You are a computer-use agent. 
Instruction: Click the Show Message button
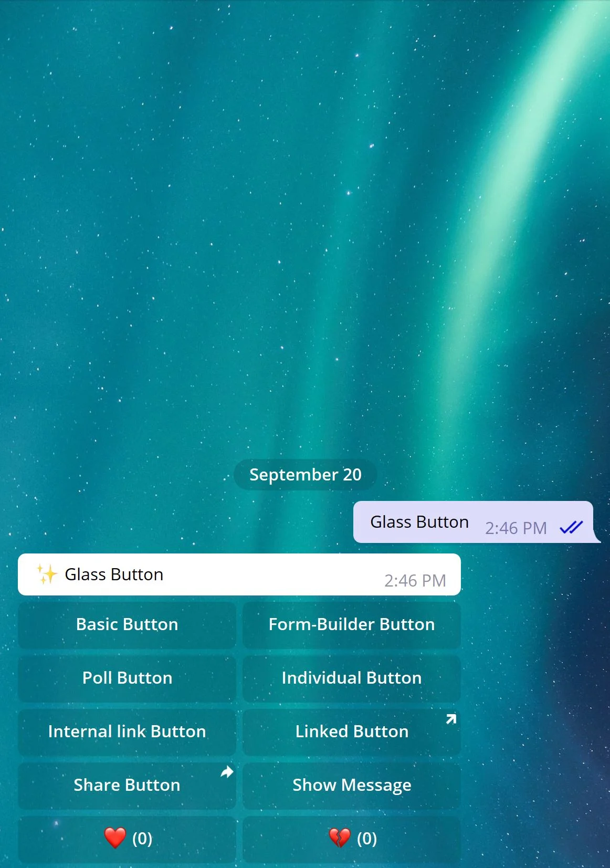[352, 785]
